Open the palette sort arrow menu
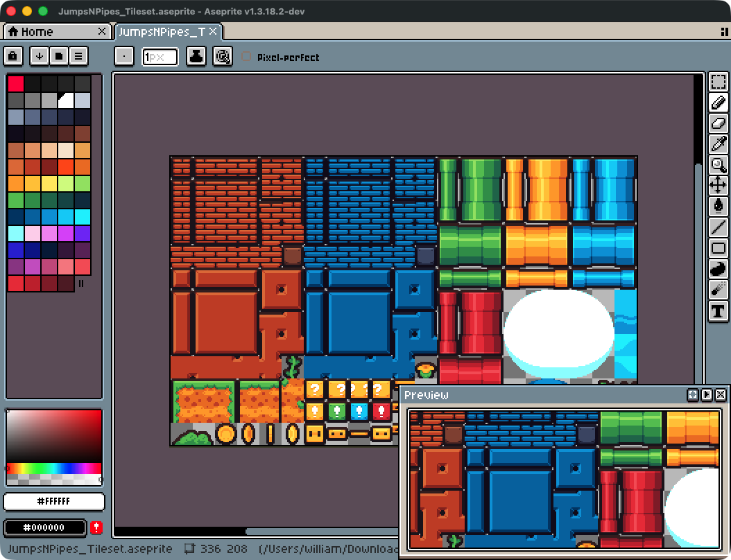 [x=40, y=56]
